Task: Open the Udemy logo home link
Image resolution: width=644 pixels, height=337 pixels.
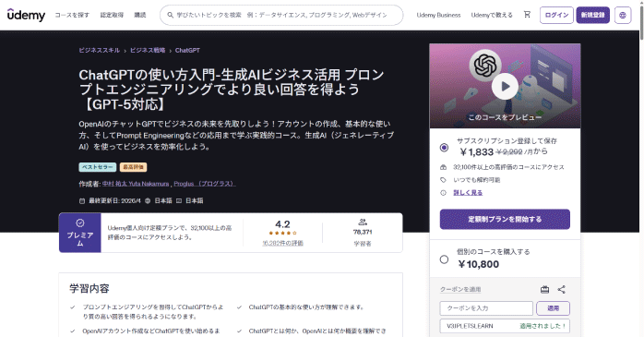Action: coord(26,15)
